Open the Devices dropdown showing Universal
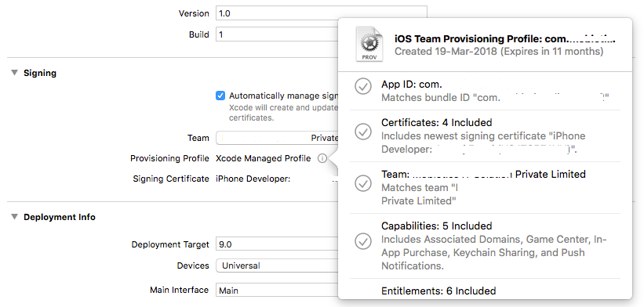 click(277, 265)
